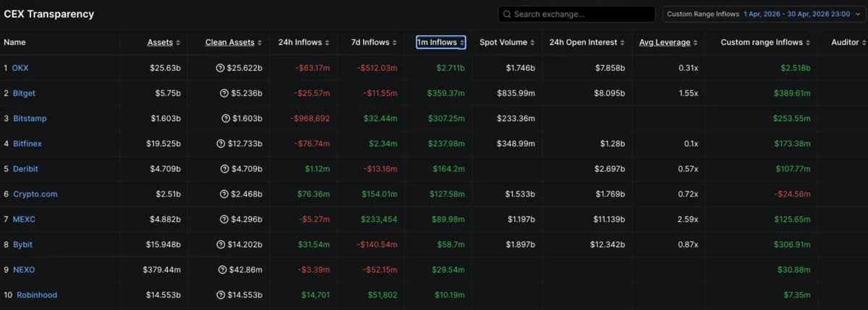Sort by the 24h Open Interest column
This screenshot has width=868, height=310.
(587, 43)
